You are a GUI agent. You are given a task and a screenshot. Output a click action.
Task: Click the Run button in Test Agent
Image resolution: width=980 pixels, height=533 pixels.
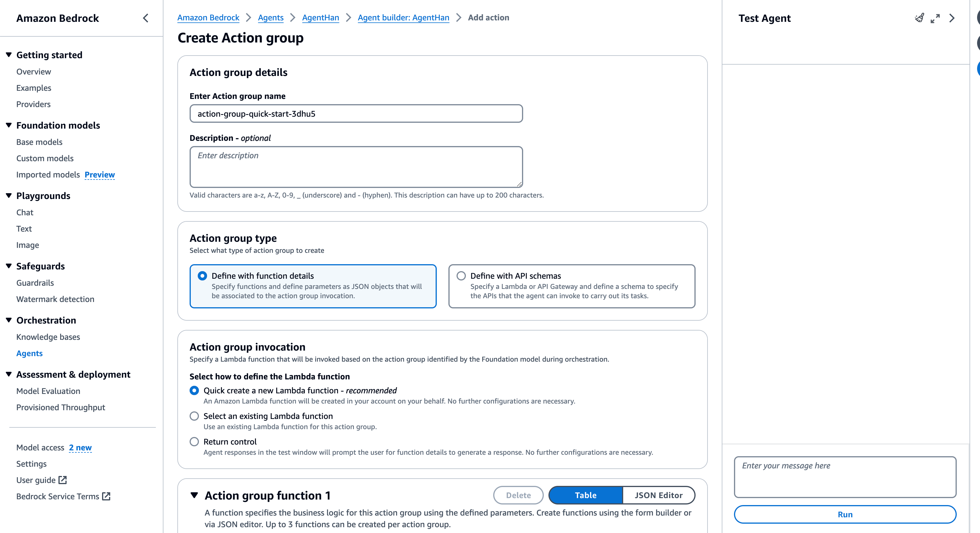point(845,514)
